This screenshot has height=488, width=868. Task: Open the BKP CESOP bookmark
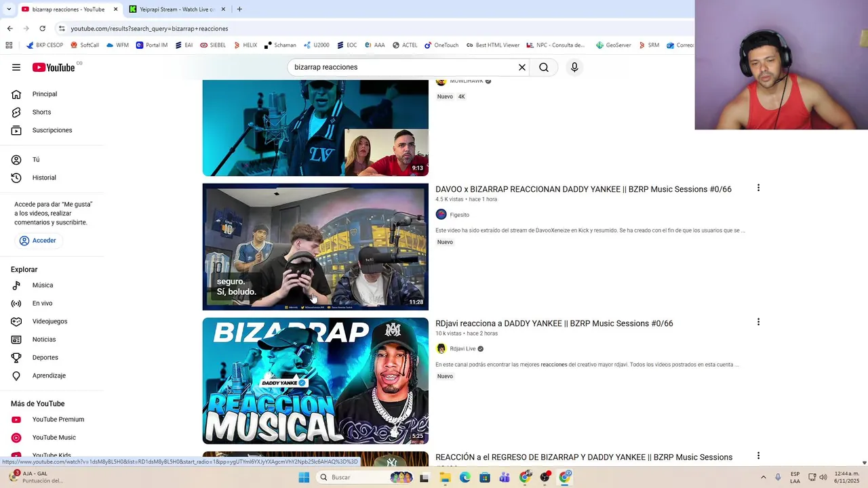coord(45,45)
